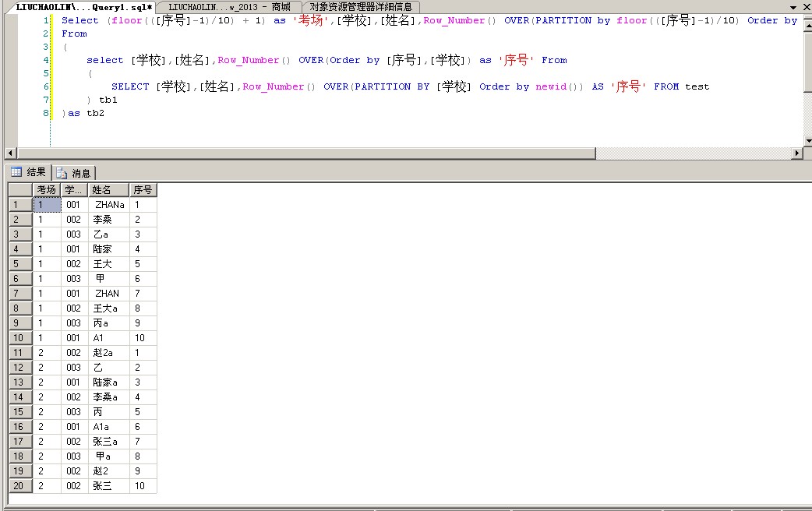The height and width of the screenshot is (511, 812).
Task: Click the highlighted 考场 cell in row 1
Action: pos(47,205)
